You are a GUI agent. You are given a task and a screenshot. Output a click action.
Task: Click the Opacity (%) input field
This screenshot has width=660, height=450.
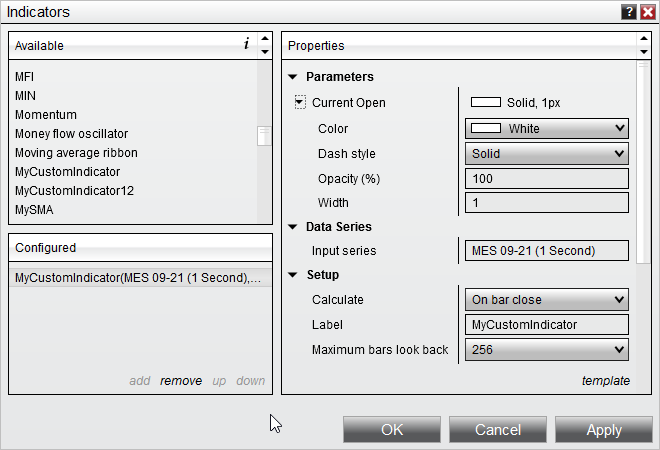coord(546,179)
